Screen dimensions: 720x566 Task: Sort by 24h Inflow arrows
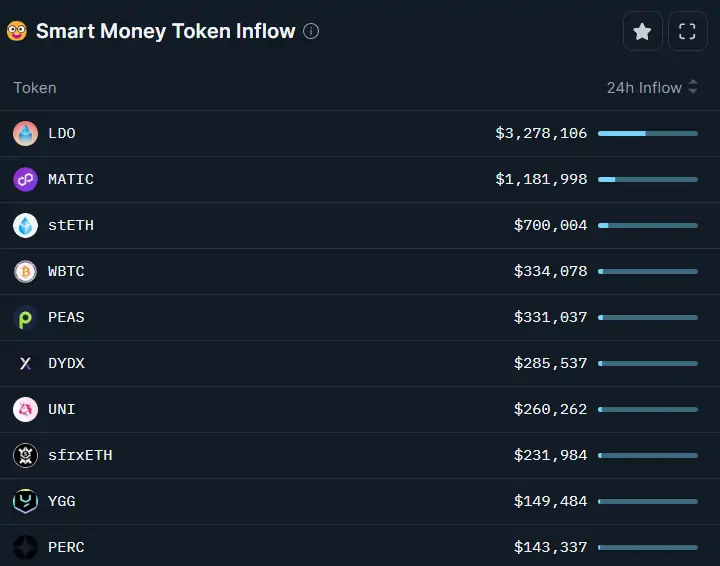tap(693, 87)
